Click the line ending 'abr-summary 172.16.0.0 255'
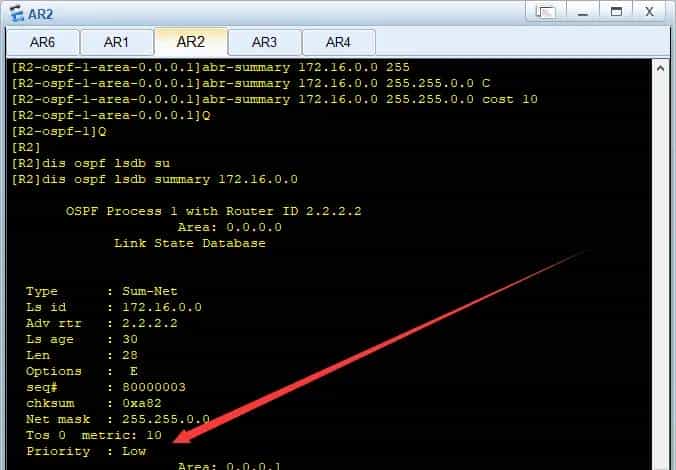This screenshot has width=676, height=470. pyautogui.click(x=210, y=67)
